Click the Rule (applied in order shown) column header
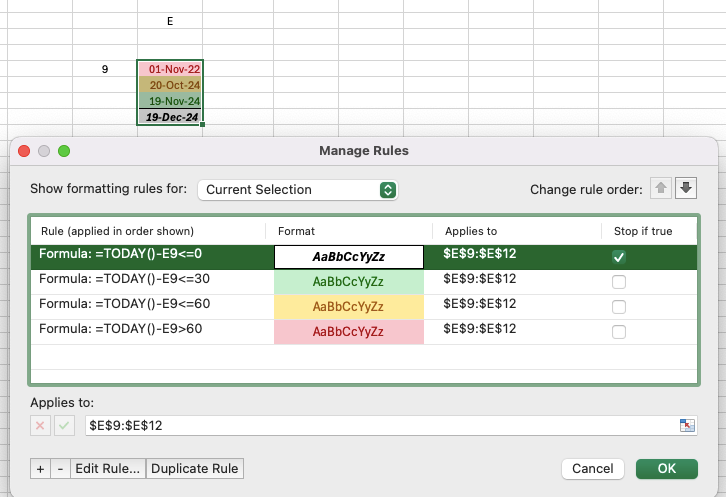 pyautogui.click(x=117, y=231)
